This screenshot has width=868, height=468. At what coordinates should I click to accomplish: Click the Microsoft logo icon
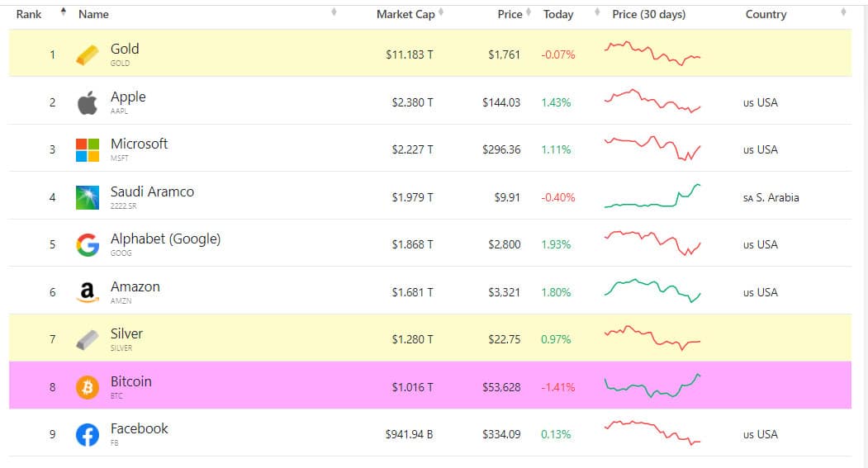(x=88, y=150)
